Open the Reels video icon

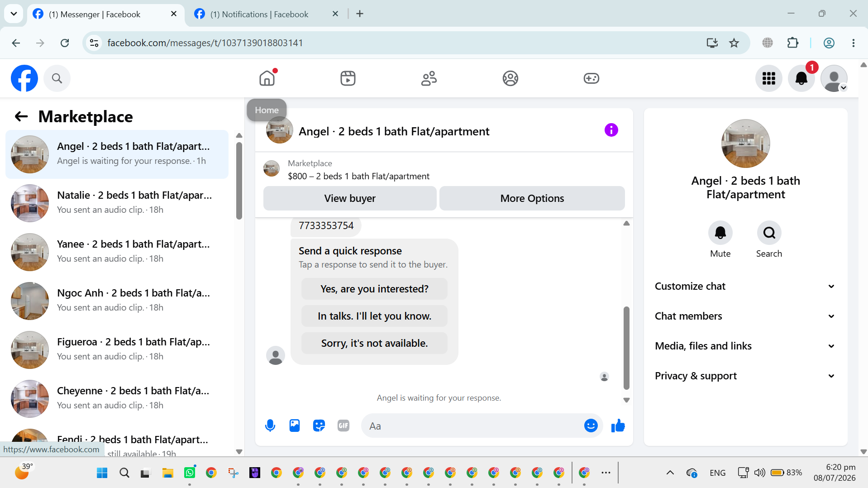348,78
